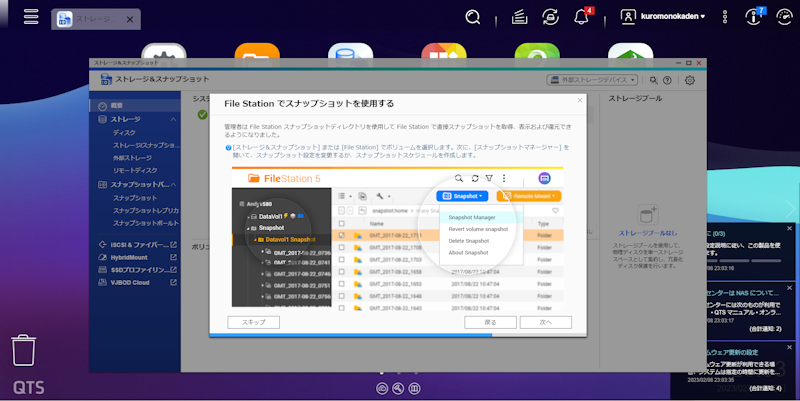Open the resource monitor gauge icon

pyautogui.click(x=784, y=17)
